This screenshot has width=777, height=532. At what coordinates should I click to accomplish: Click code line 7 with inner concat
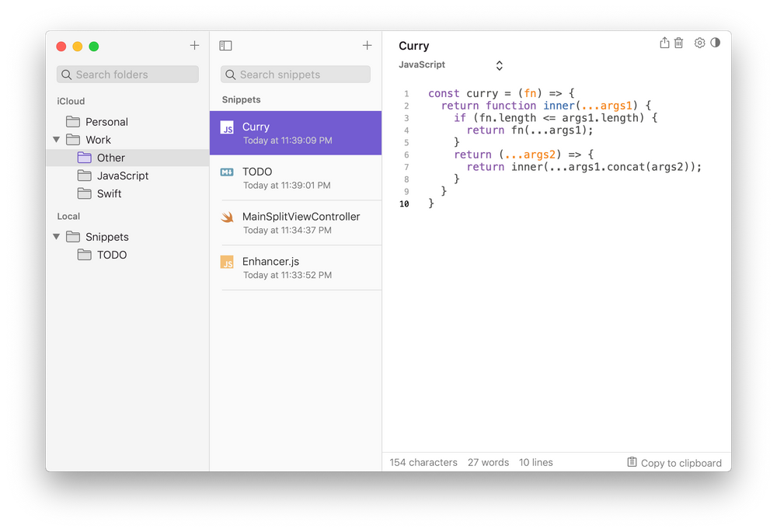click(x=584, y=167)
